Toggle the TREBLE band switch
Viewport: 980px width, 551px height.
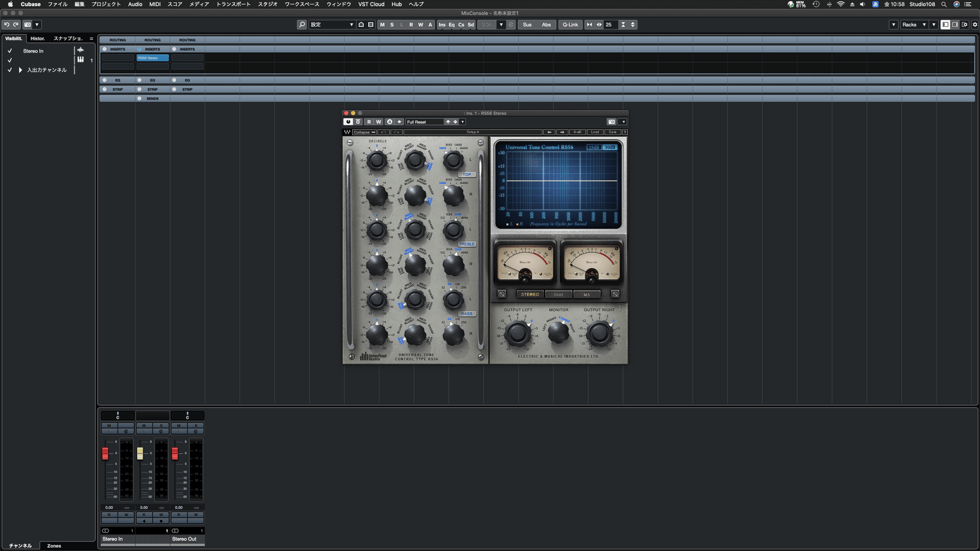click(x=467, y=244)
